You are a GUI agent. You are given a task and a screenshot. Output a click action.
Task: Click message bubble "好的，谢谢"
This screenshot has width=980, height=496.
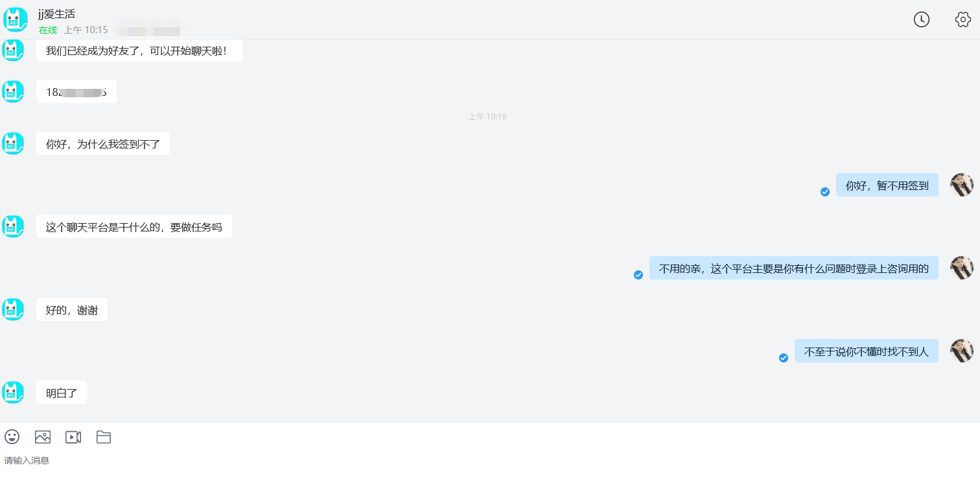72,310
